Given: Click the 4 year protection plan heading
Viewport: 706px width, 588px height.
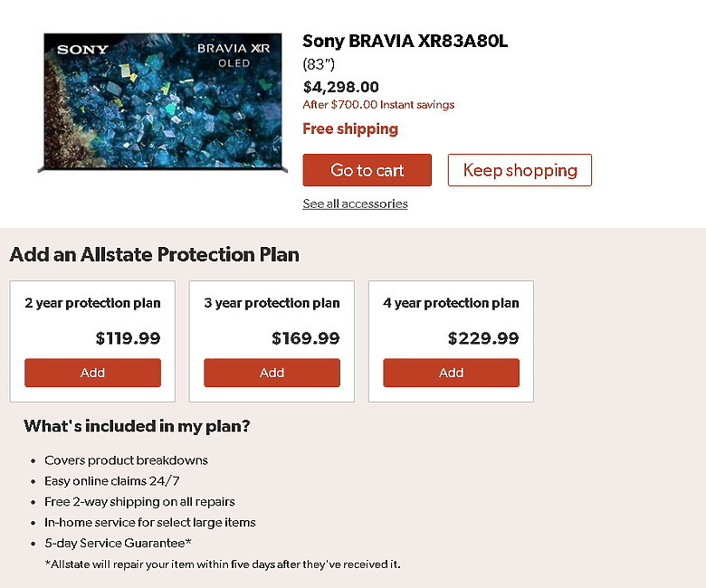Looking at the screenshot, I should (x=451, y=303).
